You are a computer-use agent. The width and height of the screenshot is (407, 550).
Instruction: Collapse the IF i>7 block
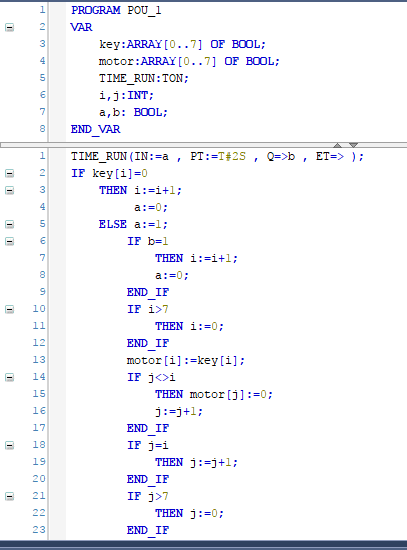pyautogui.click(x=9, y=309)
